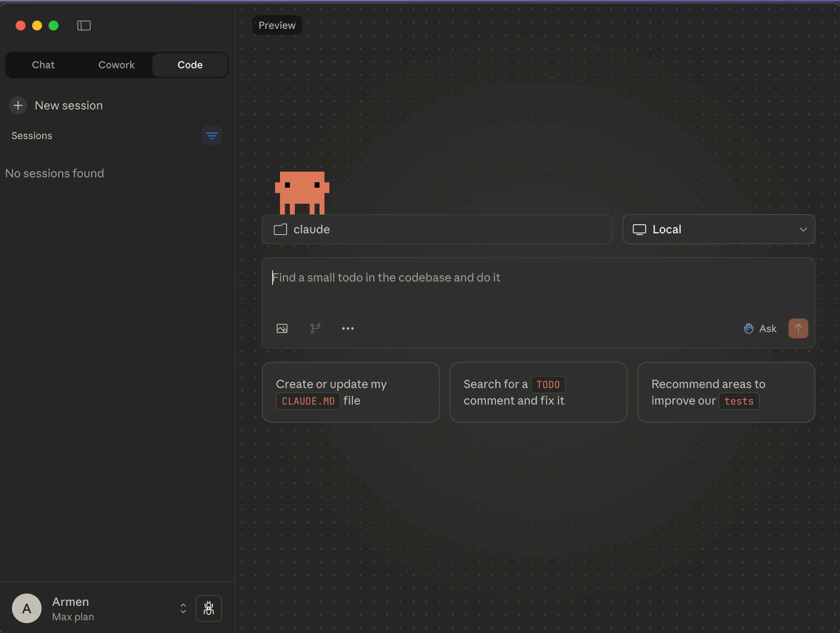Open the claude folder selector

coord(437,229)
